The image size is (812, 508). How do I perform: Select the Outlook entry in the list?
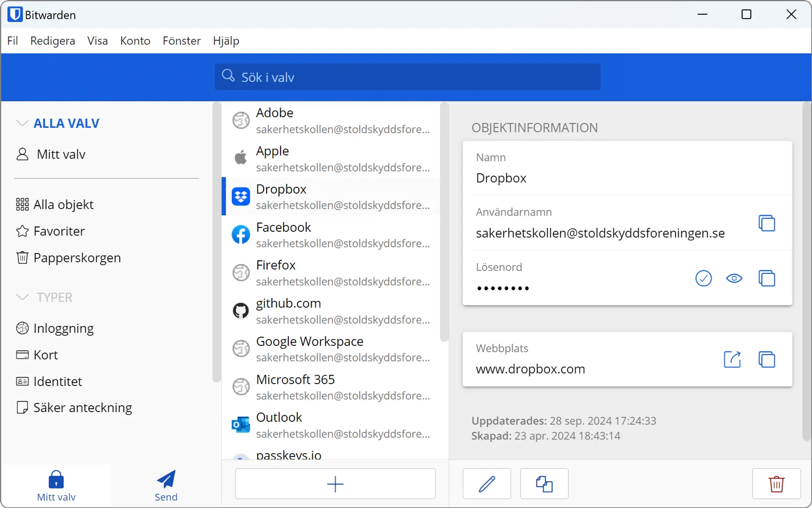[x=331, y=425]
